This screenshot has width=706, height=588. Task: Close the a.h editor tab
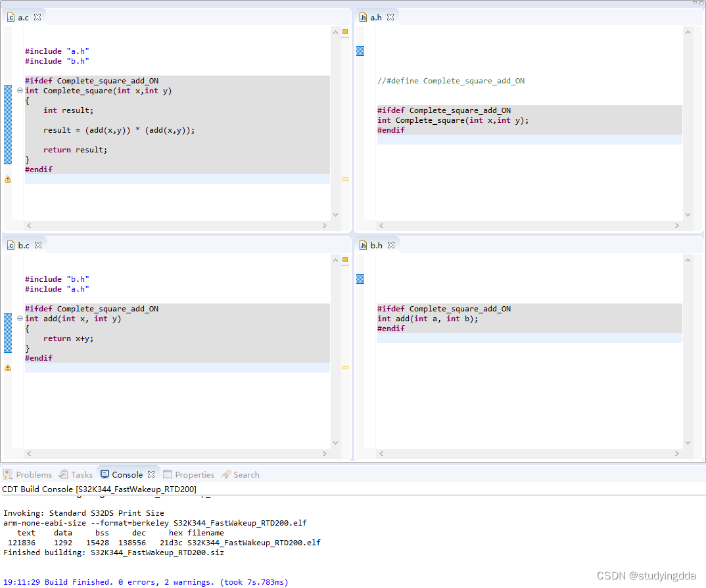(390, 17)
